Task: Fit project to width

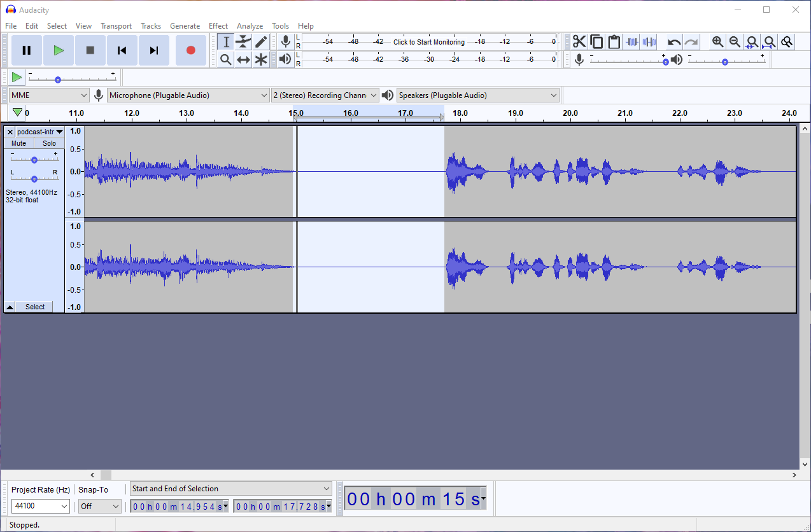Action: (x=770, y=42)
